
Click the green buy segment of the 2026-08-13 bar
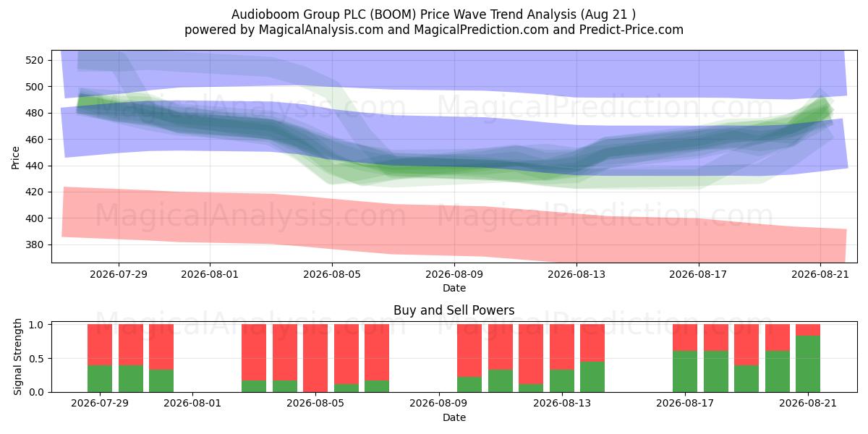point(562,380)
